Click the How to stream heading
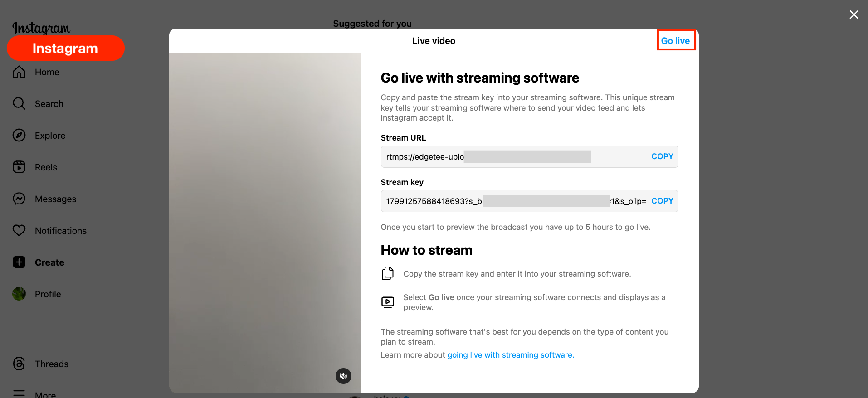Screen dimensions: 868x398 (x=426, y=250)
